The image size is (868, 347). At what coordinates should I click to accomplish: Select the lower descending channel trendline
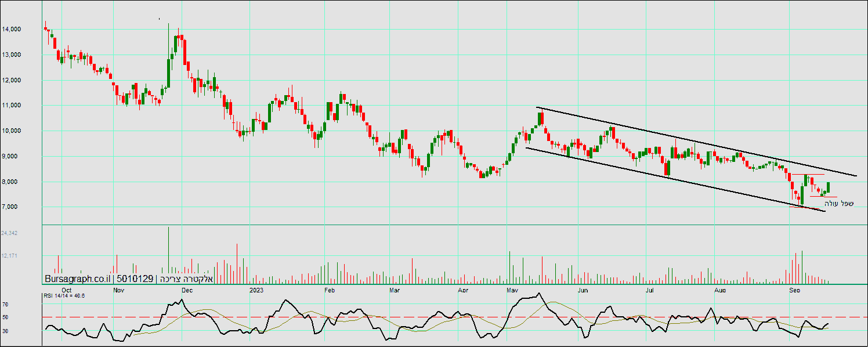point(675,179)
